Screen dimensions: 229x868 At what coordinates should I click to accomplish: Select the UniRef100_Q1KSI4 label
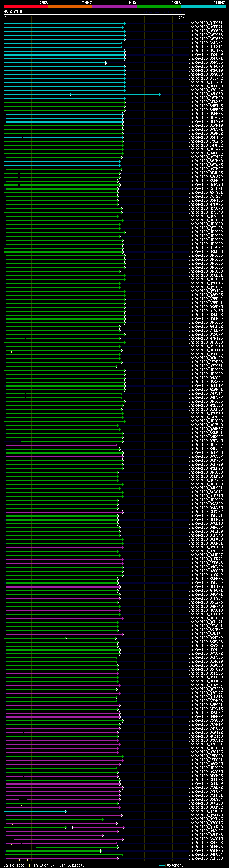[x=205, y=47]
